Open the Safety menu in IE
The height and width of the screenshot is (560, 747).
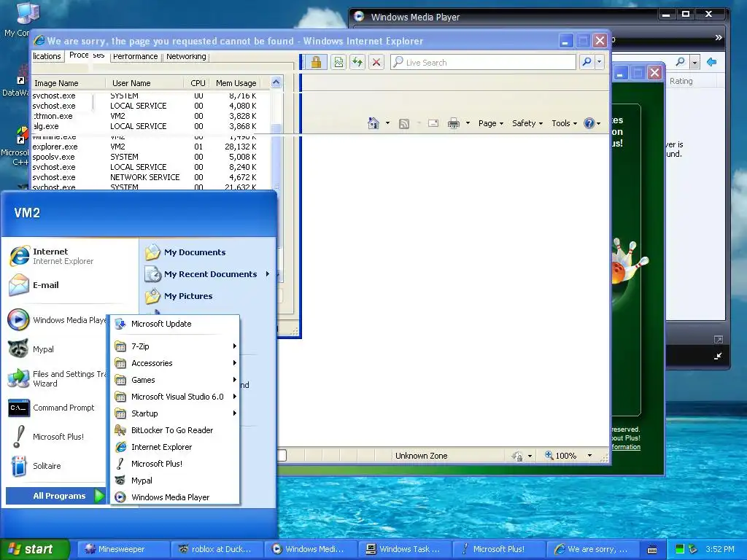tap(527, 123)
